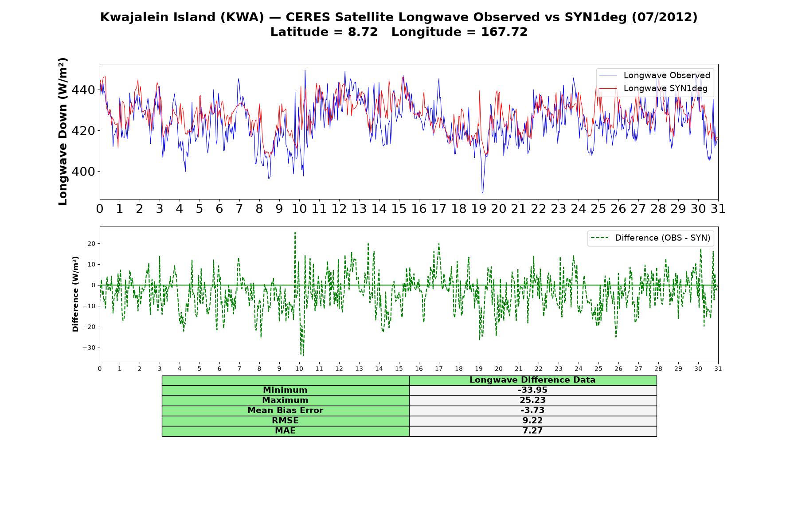This screenshot has width=798, height=532.
Task: Click the Minimum row label in table
Action: pos(285,390)
